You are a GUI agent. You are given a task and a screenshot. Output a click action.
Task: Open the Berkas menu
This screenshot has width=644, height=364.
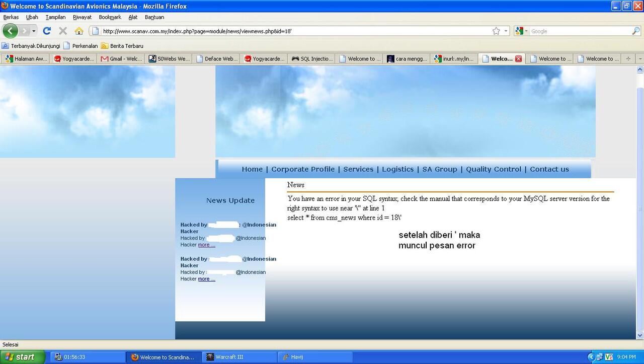(x=11, y=17)
